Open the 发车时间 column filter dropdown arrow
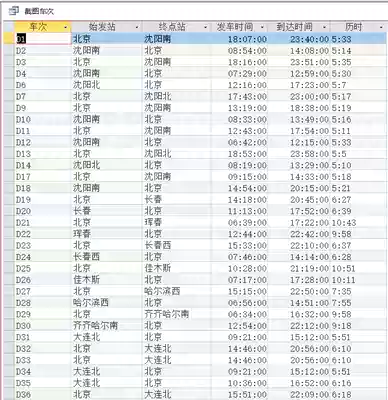The width and height of the screenshot is (388, 400). coord(262,27)
